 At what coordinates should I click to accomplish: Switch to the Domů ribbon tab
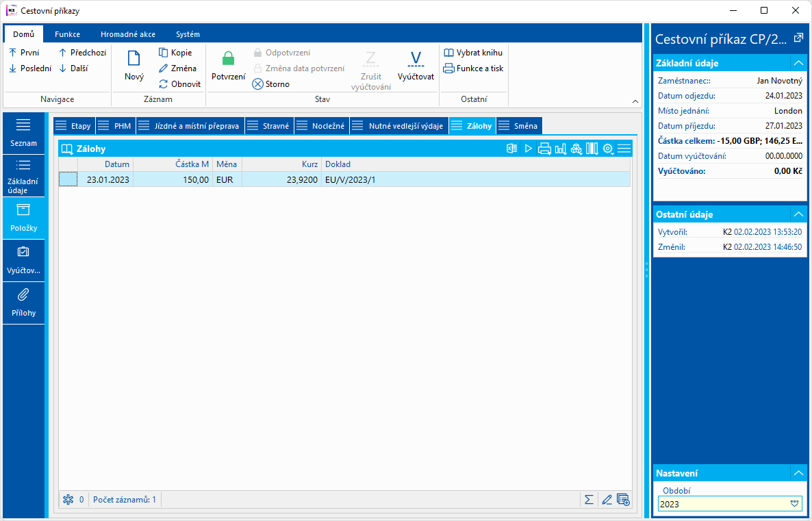[23, 34]
